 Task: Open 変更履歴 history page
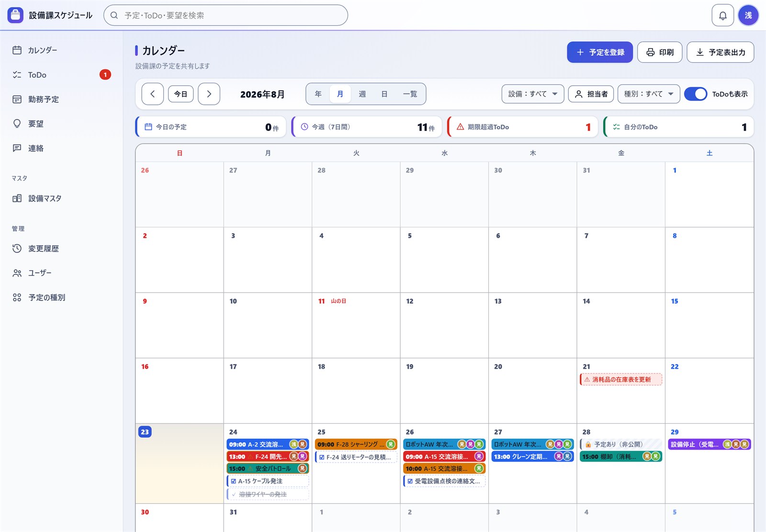[x=61, y=249]
